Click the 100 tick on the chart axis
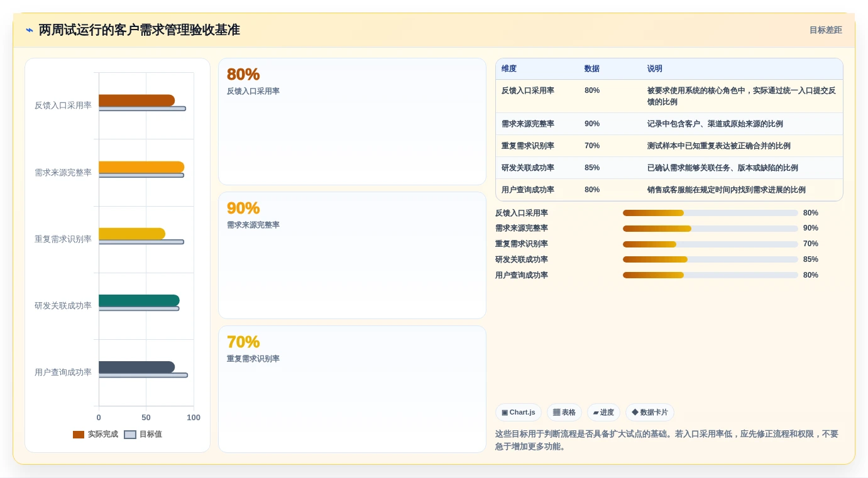 pyautogui.click(x=194, y=418)
